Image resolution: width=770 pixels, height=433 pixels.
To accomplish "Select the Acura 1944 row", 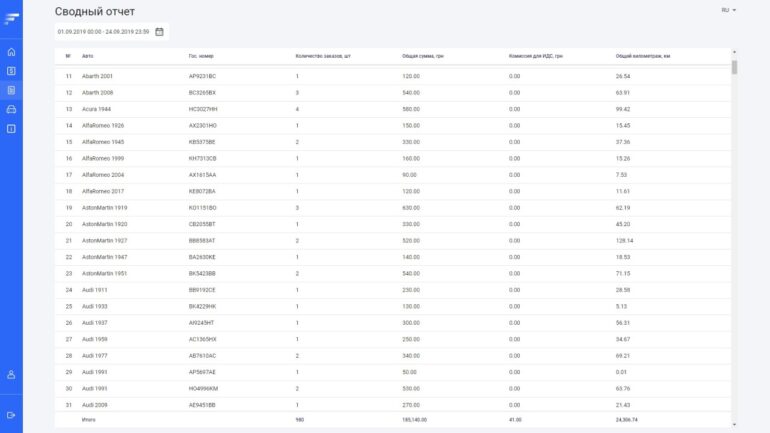I will (x=393, y=109).
